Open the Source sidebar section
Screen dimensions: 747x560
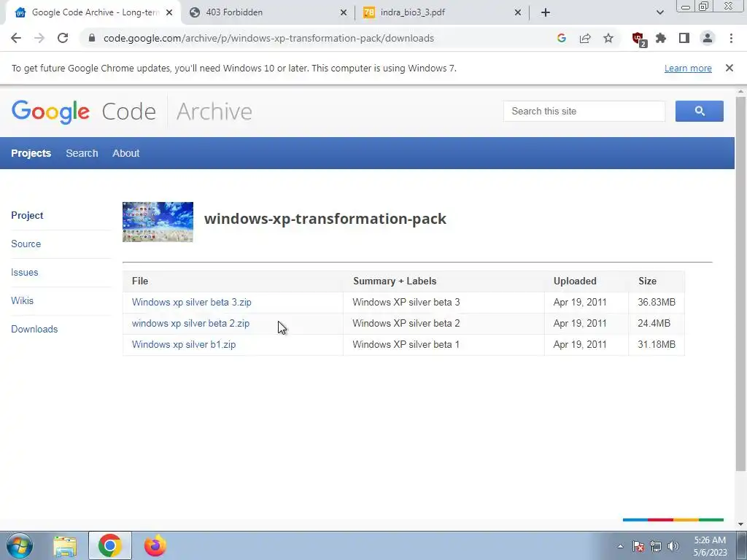click(x=26, y=244)
